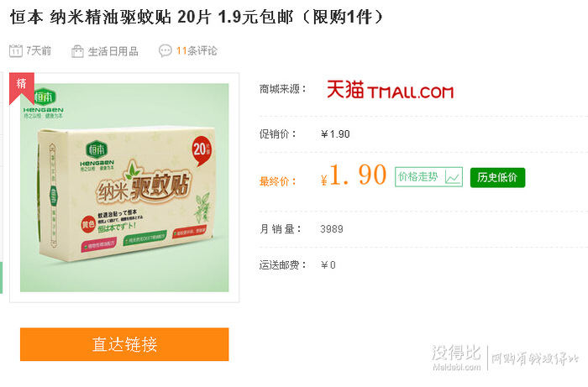The width and height of the screenshot is (588, 387).
Task: Click the calendar icon beside 7天前
Action: 16,50
